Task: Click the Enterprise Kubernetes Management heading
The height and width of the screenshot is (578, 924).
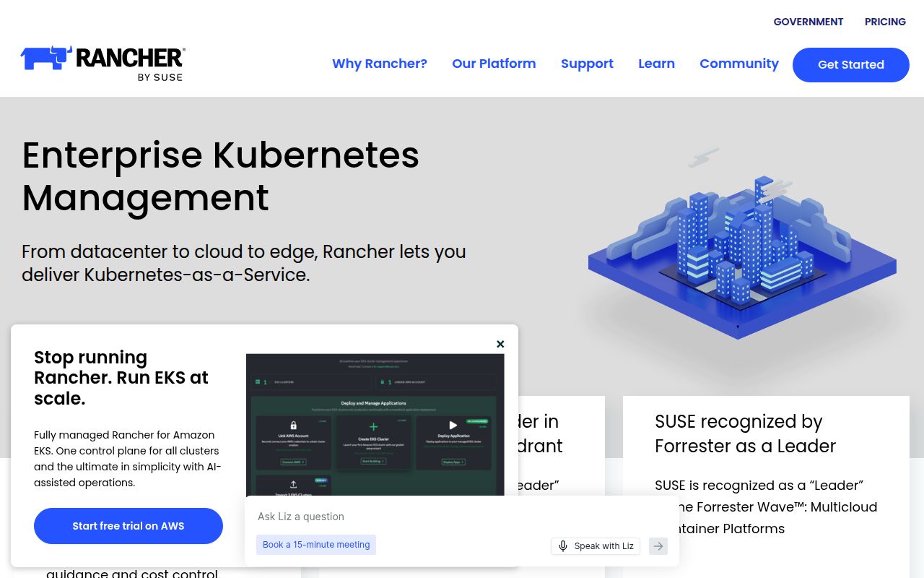Action: coord(221,176)
